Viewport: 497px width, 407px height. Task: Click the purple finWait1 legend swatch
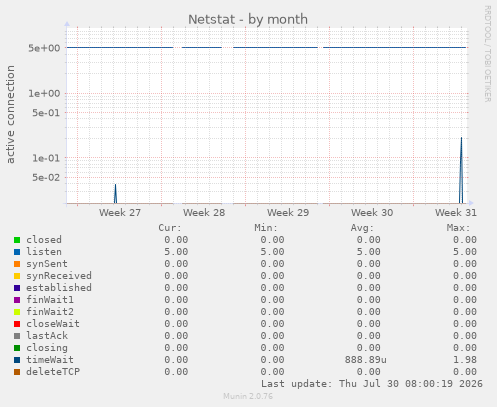pos(17,300)
